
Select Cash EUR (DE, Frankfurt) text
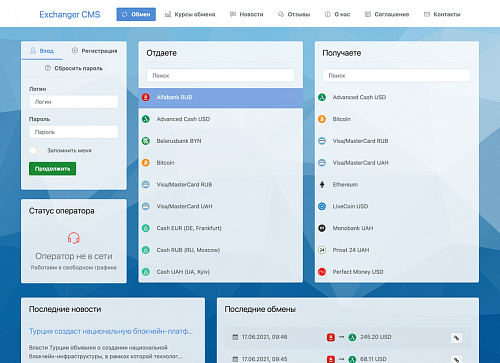189,228
